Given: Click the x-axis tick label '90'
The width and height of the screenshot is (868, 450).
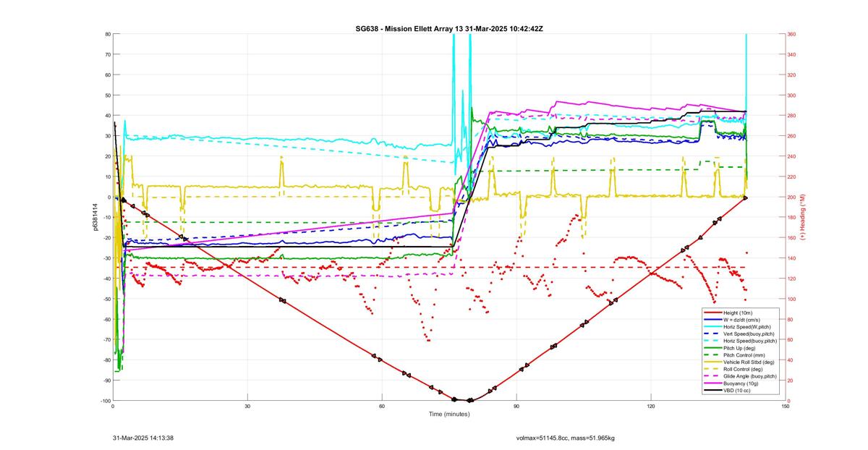Looking at the screenshot, I should [516, 406].
